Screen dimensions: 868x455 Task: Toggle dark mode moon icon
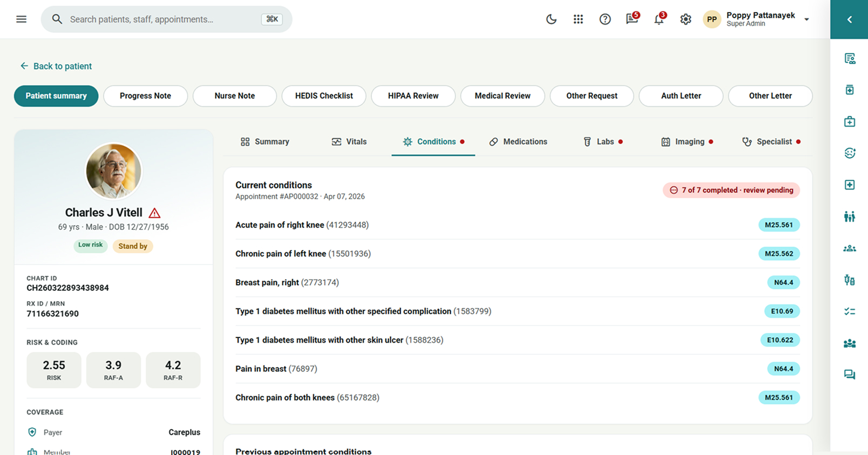[551, 19]
